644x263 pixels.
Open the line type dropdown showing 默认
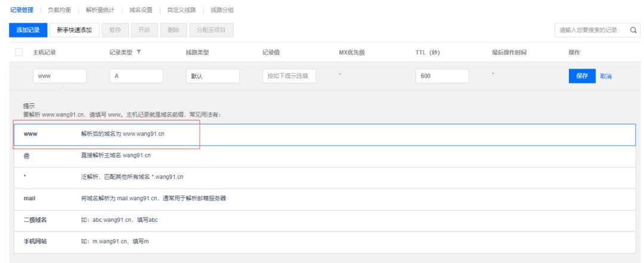tap(213, 76)
